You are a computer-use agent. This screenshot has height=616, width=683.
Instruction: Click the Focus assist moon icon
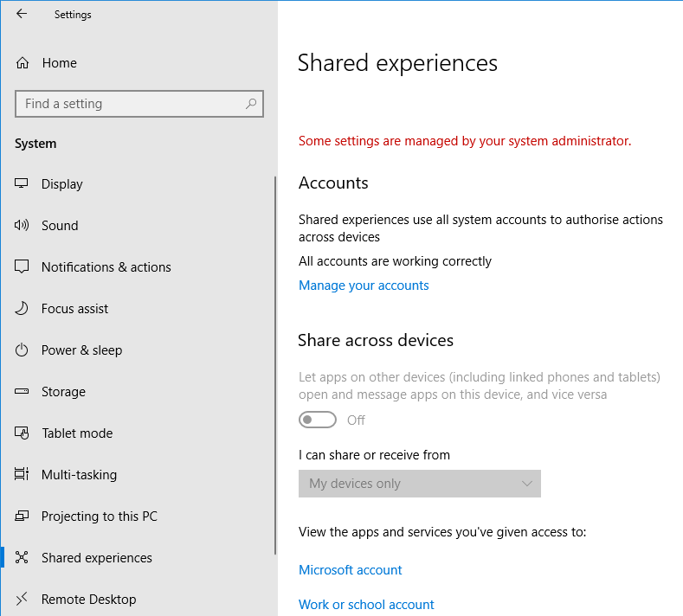point(22,308)
